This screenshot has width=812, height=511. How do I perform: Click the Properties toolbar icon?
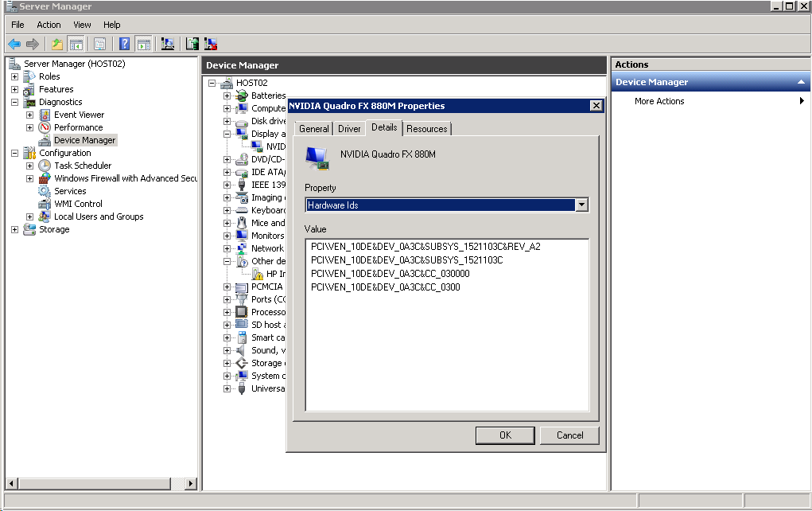pos(99,45)
